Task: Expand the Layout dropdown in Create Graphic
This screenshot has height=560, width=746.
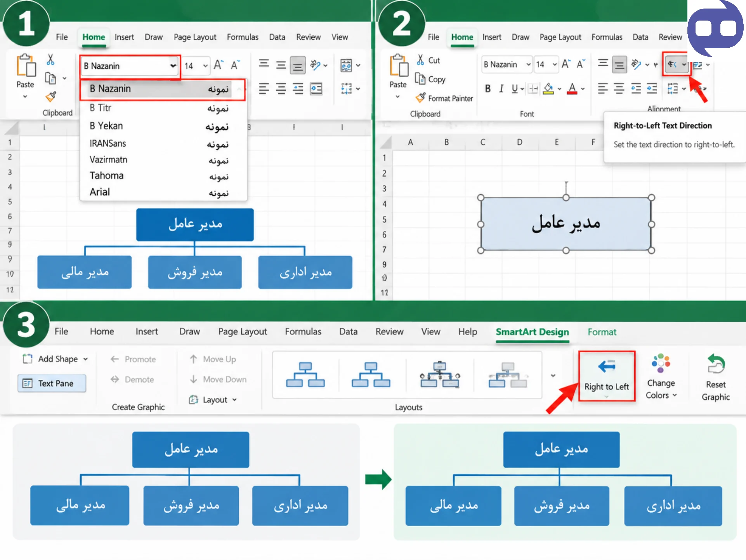Action: pos(213,400)
